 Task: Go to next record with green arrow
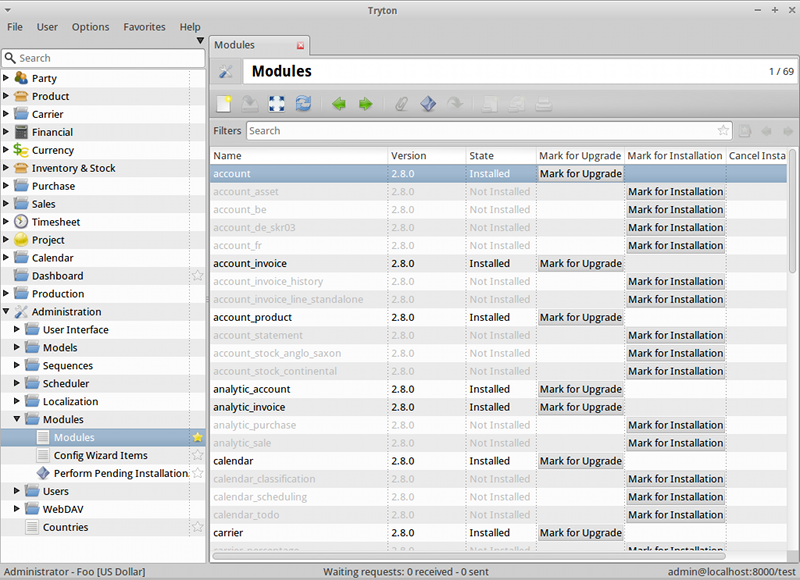point(365,103)
